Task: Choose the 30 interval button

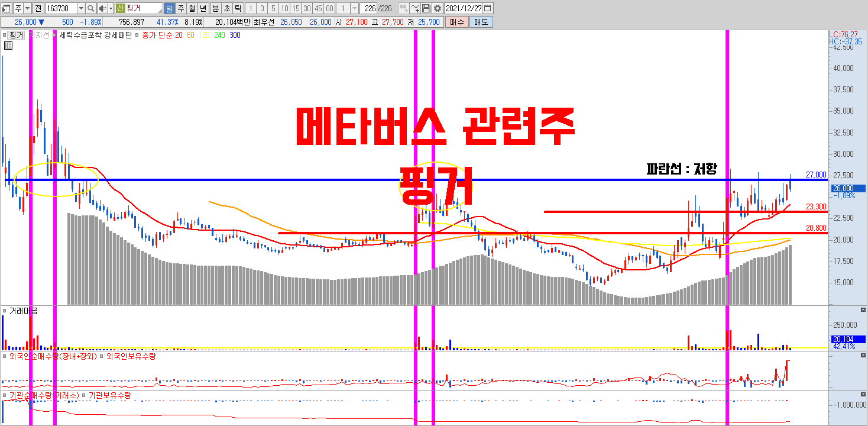Action: tap(307, 8)
